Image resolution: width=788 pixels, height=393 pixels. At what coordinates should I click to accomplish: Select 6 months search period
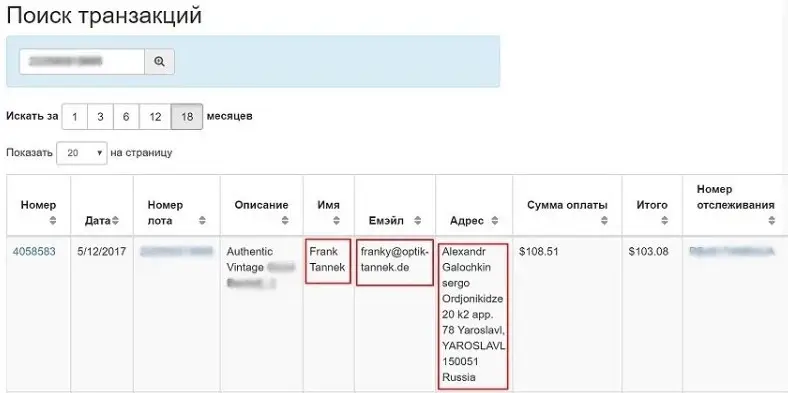[126, 117]
